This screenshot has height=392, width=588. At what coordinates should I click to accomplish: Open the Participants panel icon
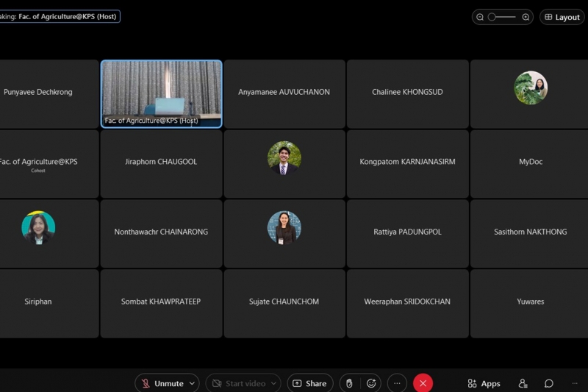pos(523,383)
